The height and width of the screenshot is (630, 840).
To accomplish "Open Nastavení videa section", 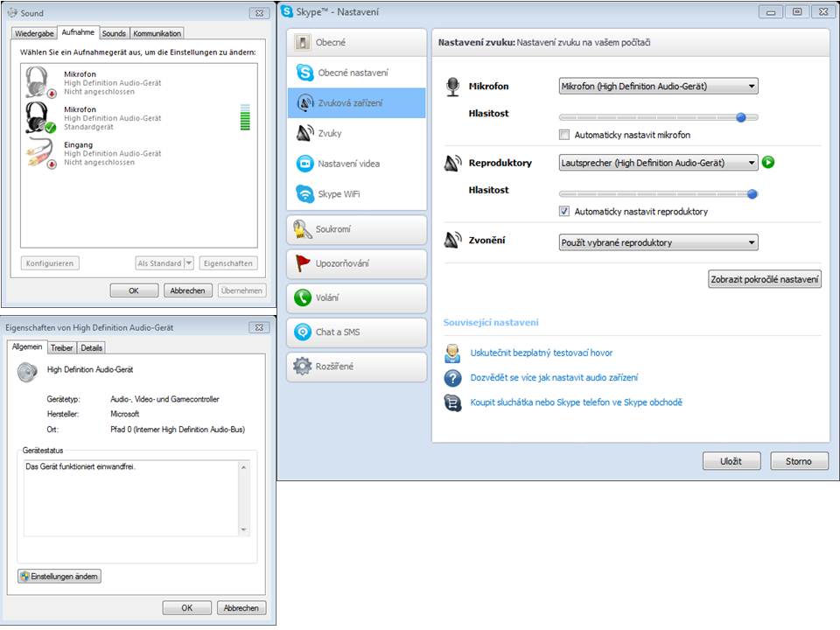I will [x=357, y=164].
